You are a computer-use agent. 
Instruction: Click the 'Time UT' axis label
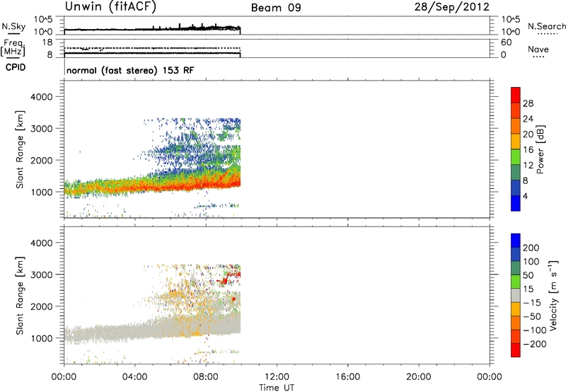(x=277, y=387)
